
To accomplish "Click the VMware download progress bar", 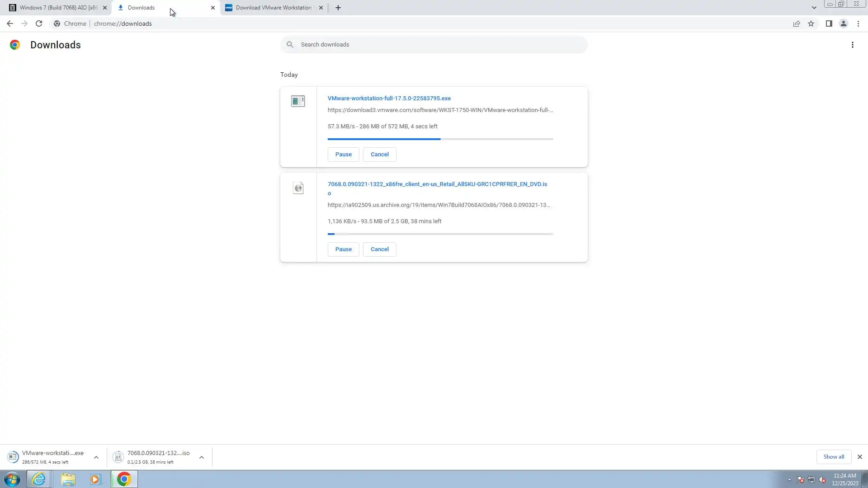I will click(x=440, y=139).
